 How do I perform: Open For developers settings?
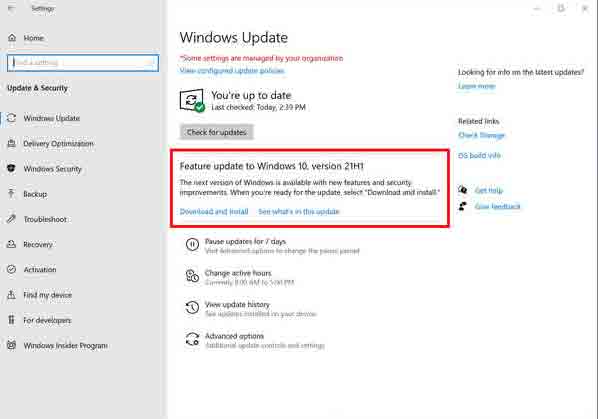coord(47,320)
